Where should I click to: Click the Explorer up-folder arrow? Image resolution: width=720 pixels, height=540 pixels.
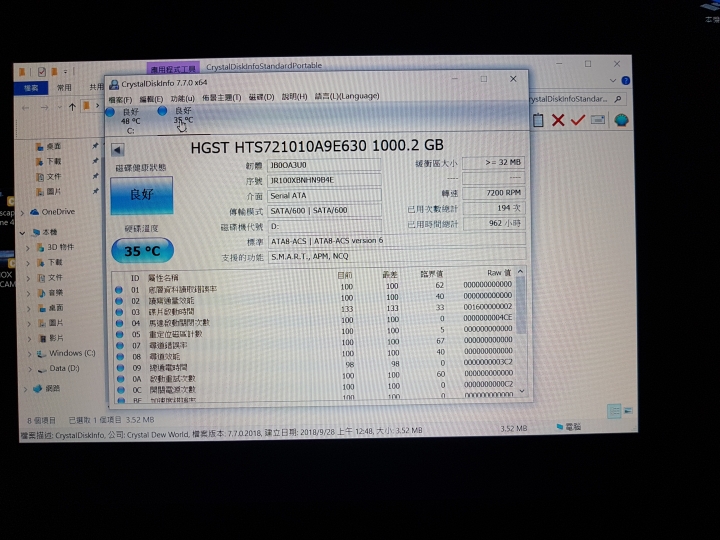coord(72,107)
